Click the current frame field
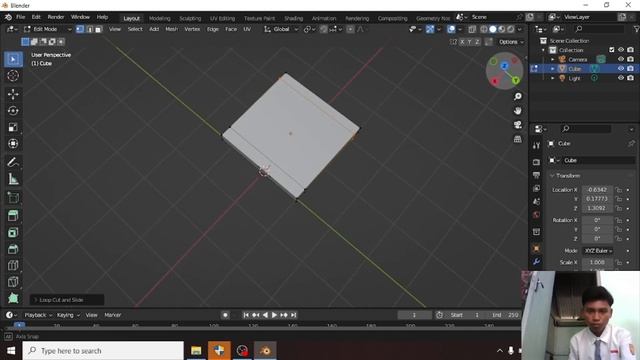This screenshot has height=360, width=640. point(414,315)
